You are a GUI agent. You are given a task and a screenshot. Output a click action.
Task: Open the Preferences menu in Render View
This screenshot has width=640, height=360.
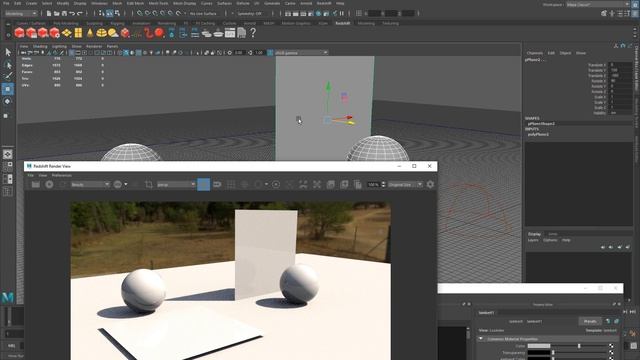tap(62, 175)
